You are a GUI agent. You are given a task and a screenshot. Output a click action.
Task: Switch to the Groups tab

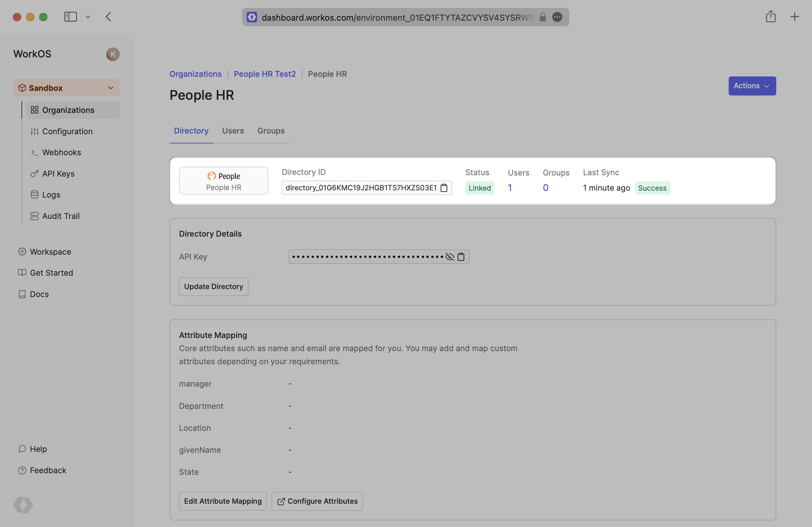(x=271, y=131)
